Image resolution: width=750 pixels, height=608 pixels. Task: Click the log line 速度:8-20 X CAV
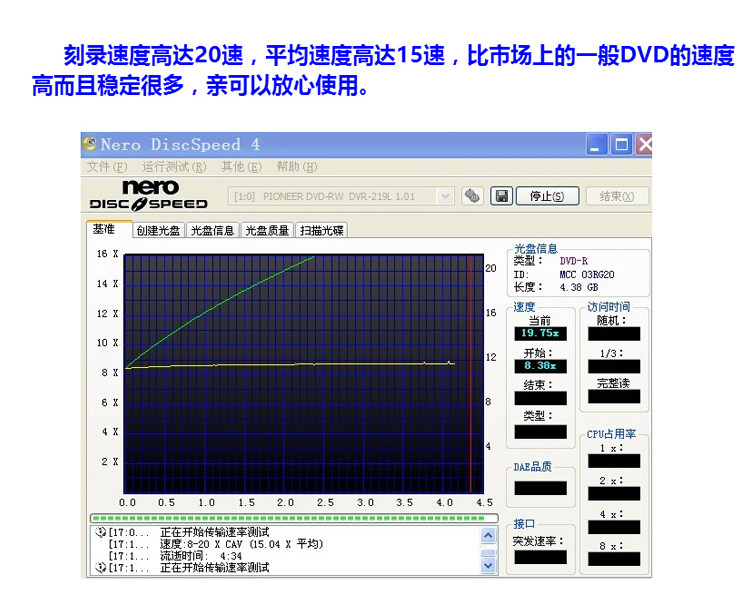pyautogui.click(x=242, y=544)
